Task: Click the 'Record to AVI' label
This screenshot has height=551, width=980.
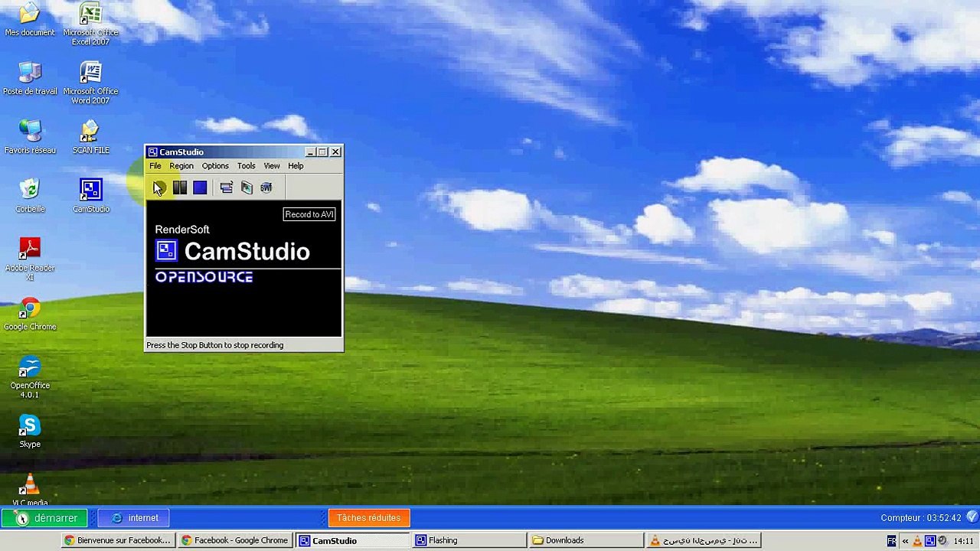Action: pos(309,214)
